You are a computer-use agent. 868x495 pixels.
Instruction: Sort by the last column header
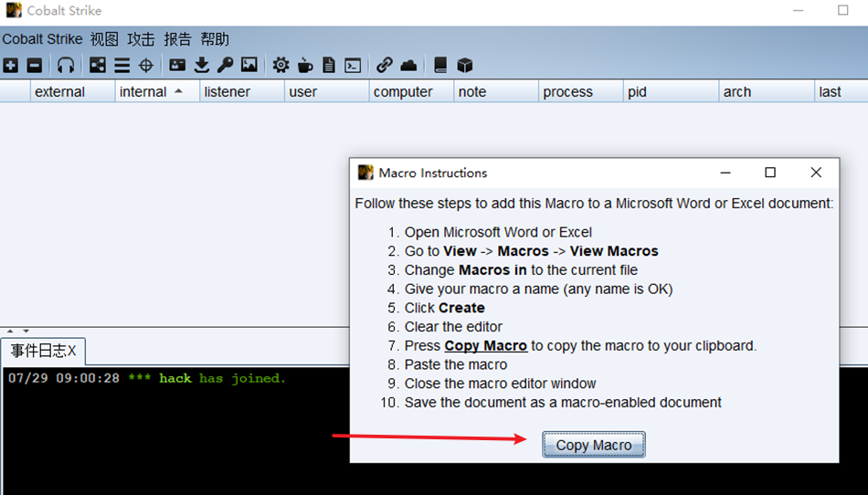[x=842, y=91]
